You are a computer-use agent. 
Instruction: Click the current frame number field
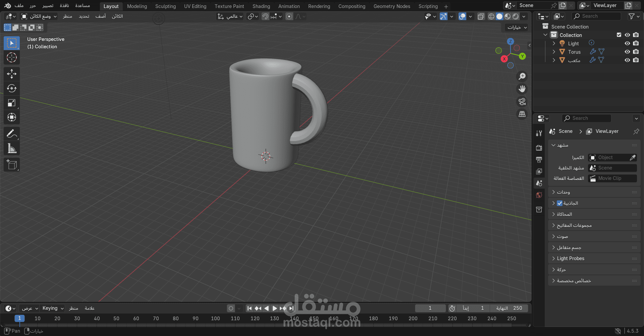(x=430, y=308)
